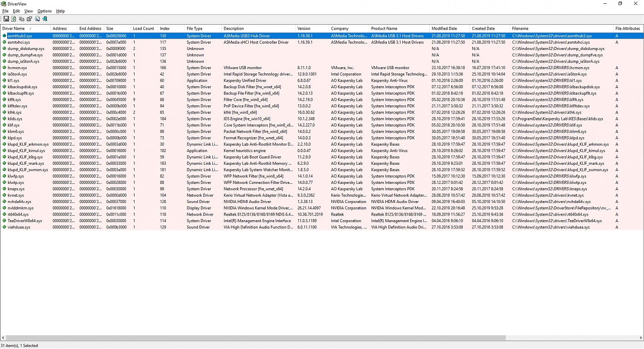Select the 'Kaspersky Unified Driver' description cell
The image size is (644, 349).
tap(245, 80)
